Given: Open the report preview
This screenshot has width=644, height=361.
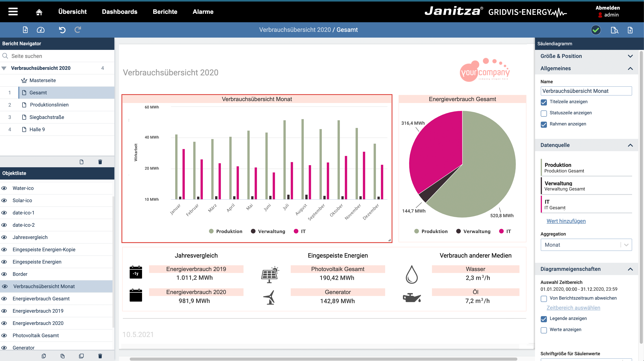Looking at the screenshot, I should (x=614, y=30).
